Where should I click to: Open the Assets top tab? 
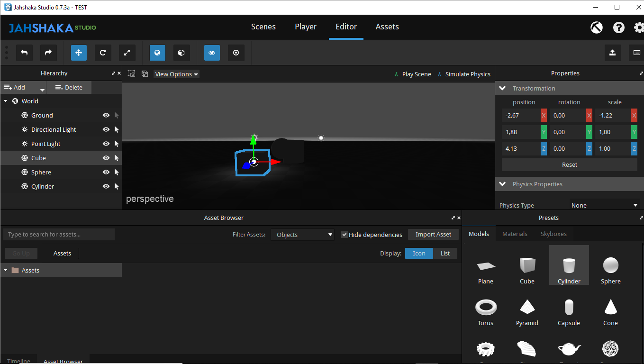387,27
